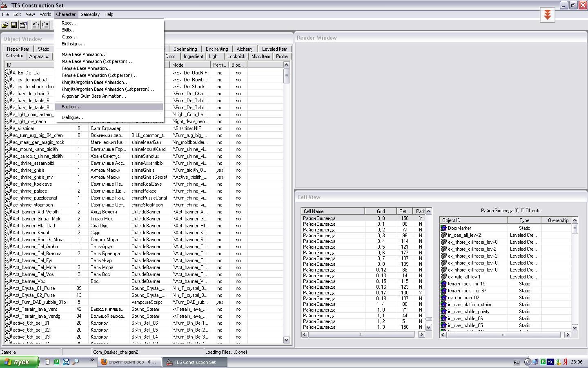This screenshot has width=588, height=368.
Task: Click cell list horizontal scroll right arrow
Action: 421,334
